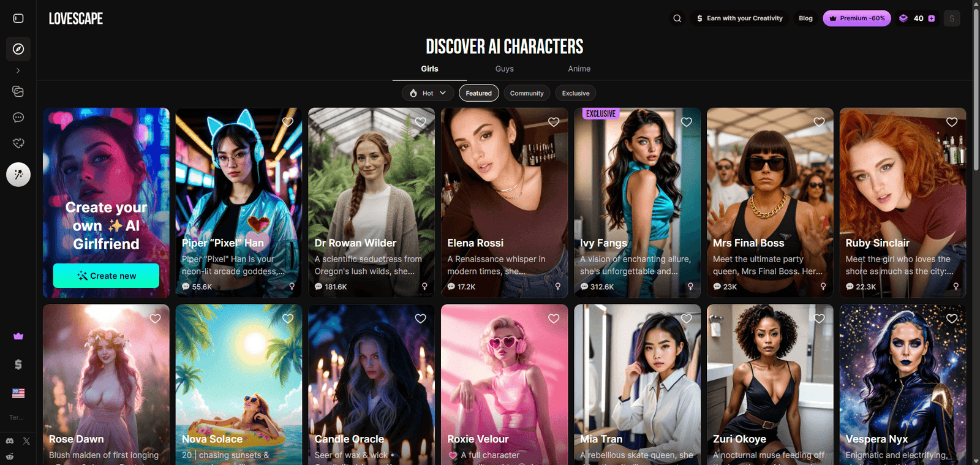Click the dollar sign sidebar icon

[x=18, y=365]
